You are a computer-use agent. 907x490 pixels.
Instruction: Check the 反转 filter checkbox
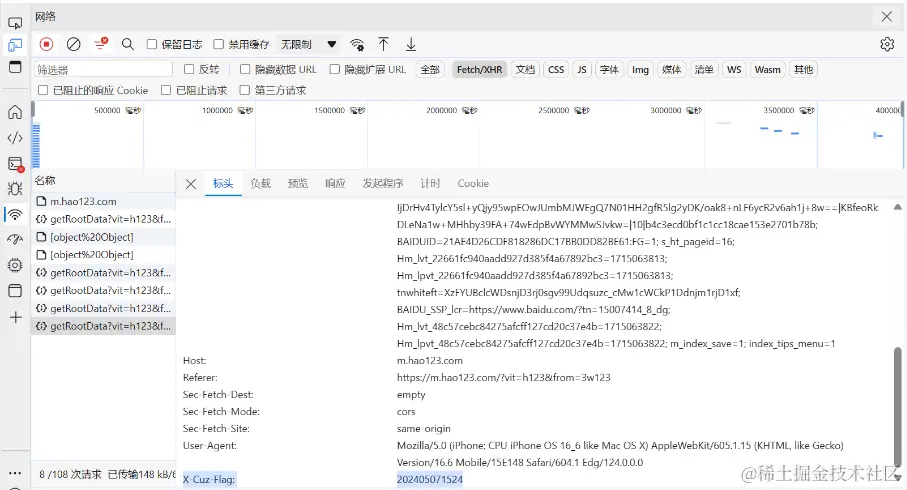[189, 69]
